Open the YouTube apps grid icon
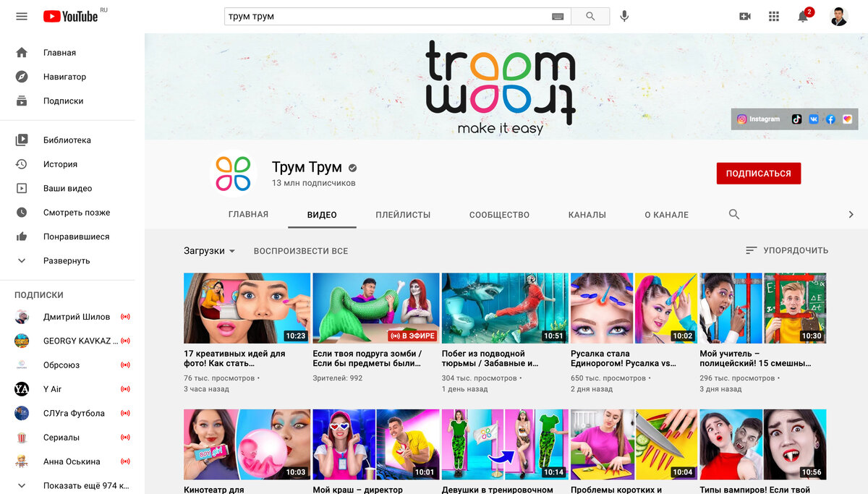This screenshot has height=494, width=868. click(774, 16)
